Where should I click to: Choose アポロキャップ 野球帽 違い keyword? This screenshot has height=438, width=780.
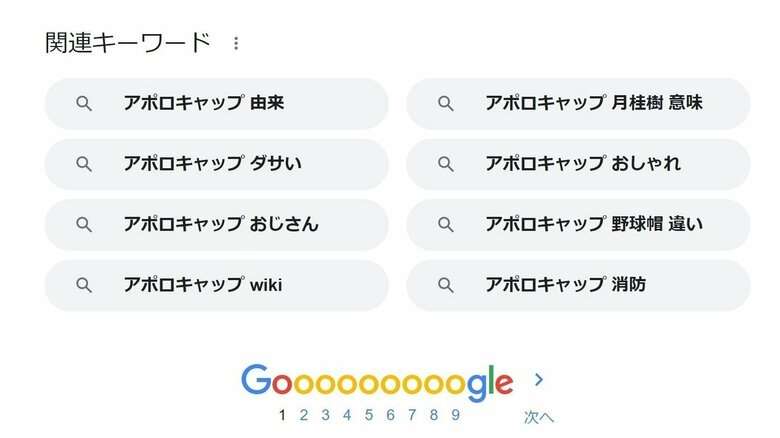click(x=578, y=224)
